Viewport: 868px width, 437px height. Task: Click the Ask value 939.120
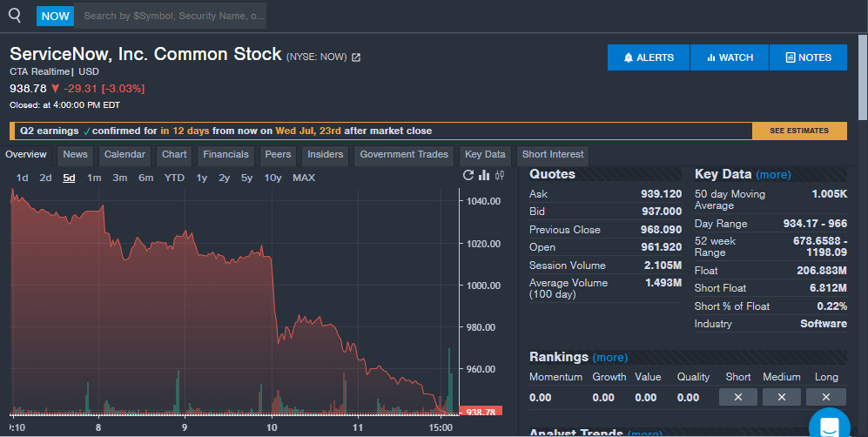662,194
